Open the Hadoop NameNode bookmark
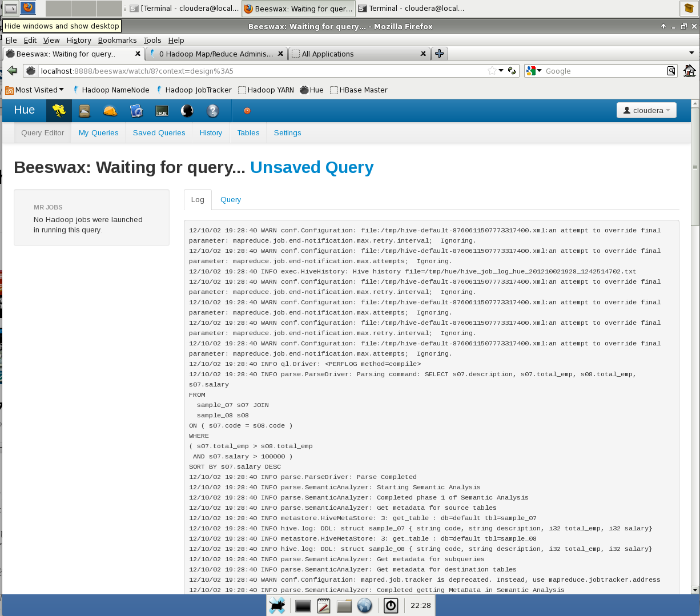Image resolution: width=700 pixels, height=616 pixels. 111,90
